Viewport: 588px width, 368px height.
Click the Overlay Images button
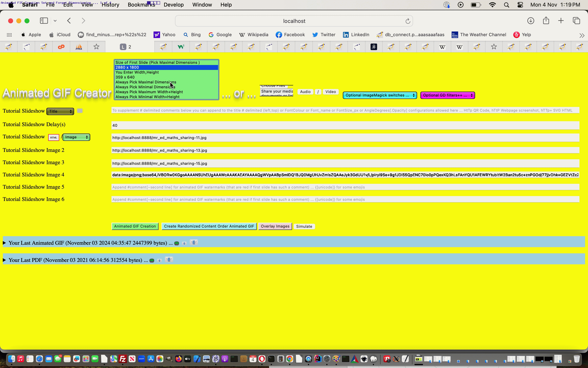coord(275,226)
